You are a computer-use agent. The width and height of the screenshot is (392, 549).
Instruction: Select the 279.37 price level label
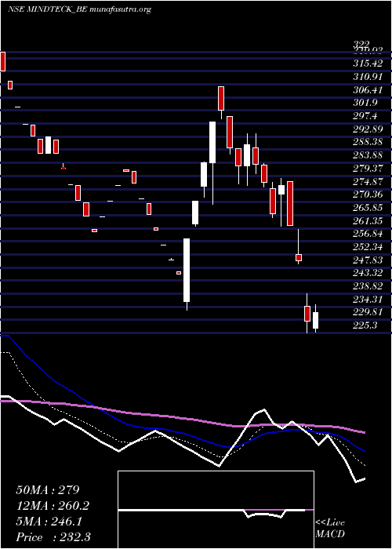click(x=368, y=169)
